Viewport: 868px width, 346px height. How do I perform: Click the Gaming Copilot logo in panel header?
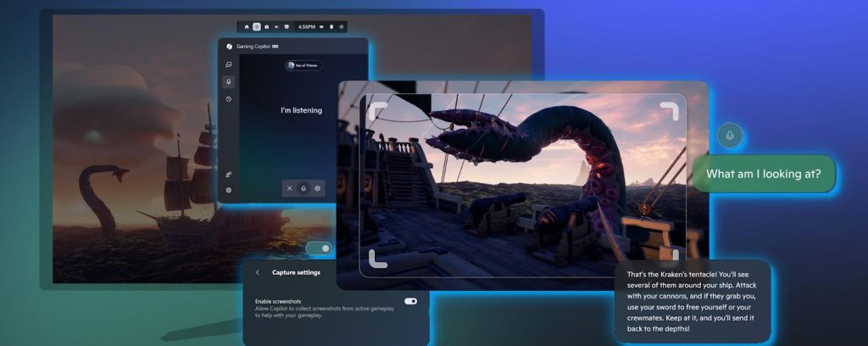(229, 47)
